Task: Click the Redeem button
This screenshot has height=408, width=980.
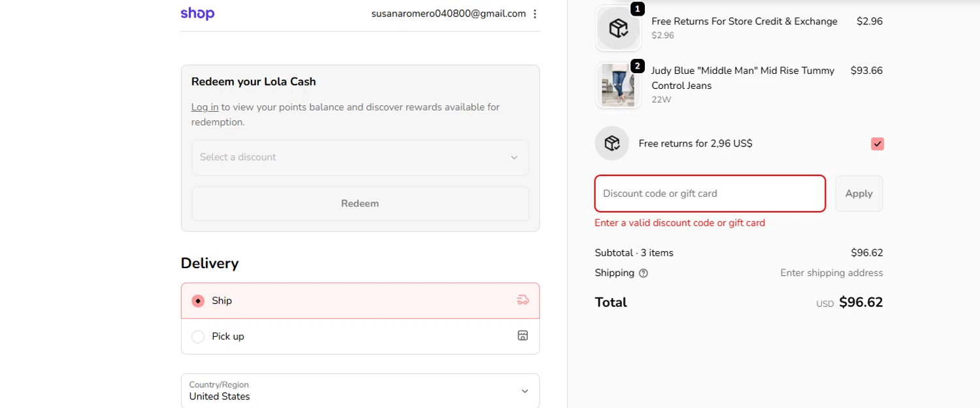Action: click(x=359, y=203)
